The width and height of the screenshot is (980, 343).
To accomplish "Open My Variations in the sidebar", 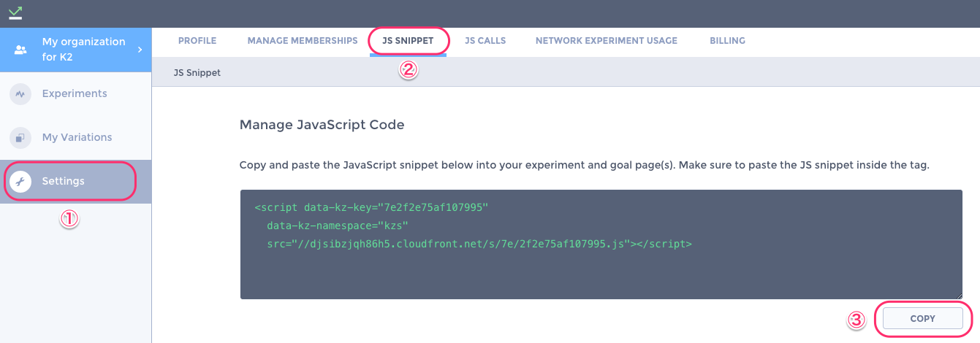I will coord(76,138).
